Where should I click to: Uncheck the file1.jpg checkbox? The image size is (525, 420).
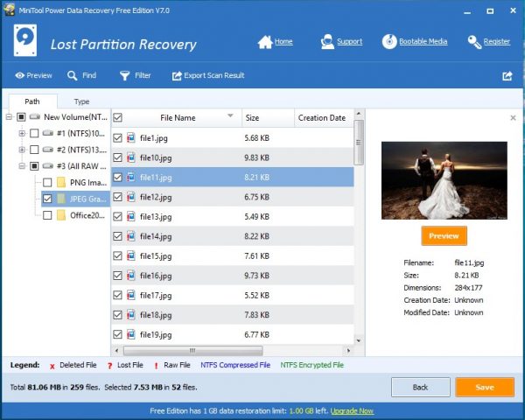coord(117,138)
